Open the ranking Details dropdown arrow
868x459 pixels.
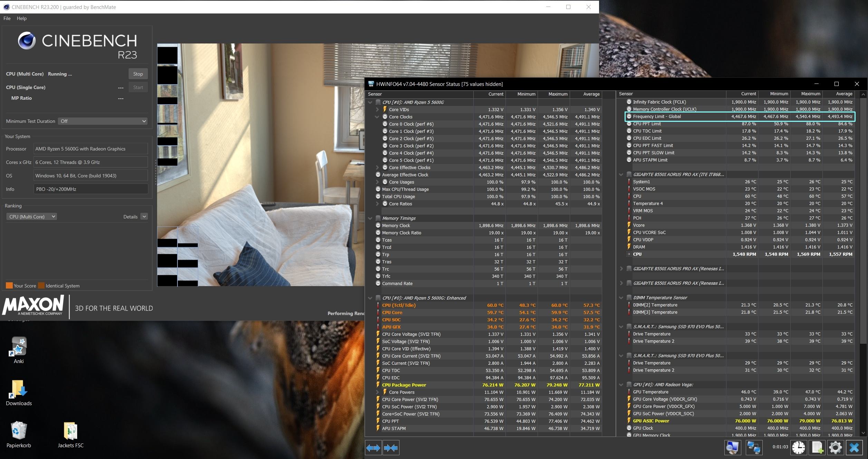[x=144, y=217]
